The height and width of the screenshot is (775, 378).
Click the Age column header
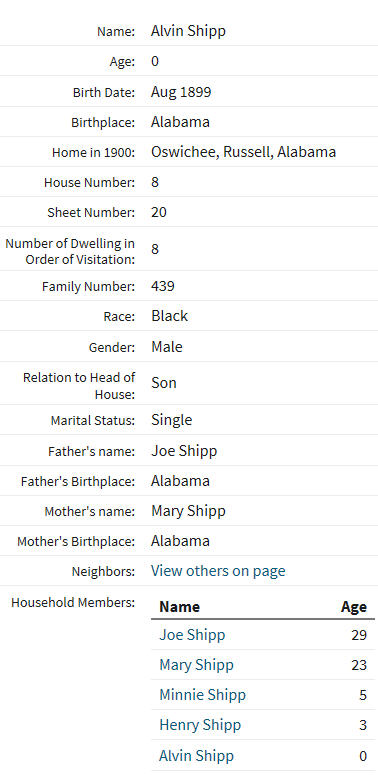pyautogui.click(x=354, y=607)
